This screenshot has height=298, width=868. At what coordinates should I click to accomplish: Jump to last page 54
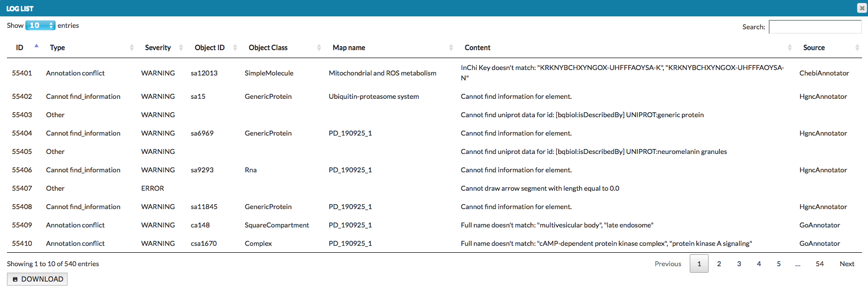tap(819, 264)
